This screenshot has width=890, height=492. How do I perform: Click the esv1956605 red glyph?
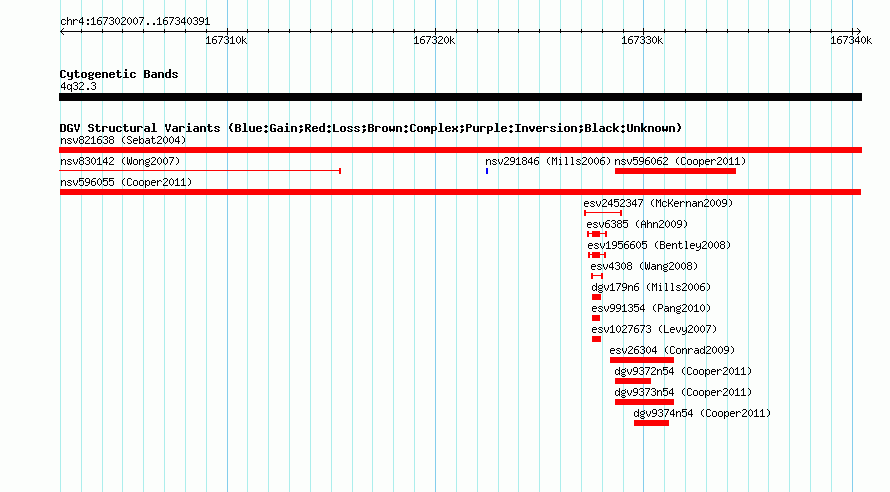597,255
